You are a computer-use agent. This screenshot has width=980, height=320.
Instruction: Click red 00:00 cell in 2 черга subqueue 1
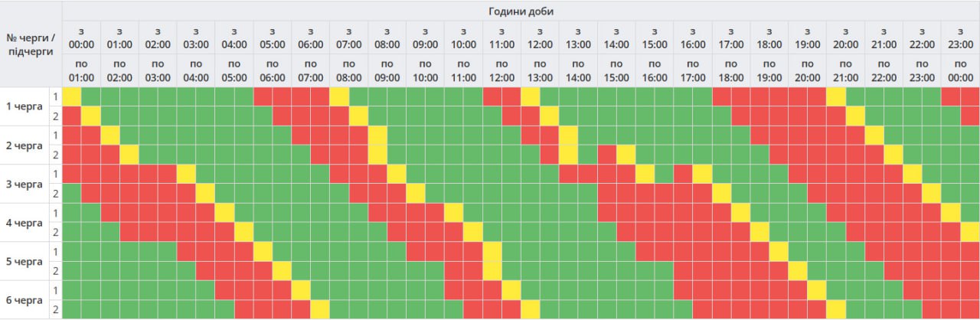[71, 136]
